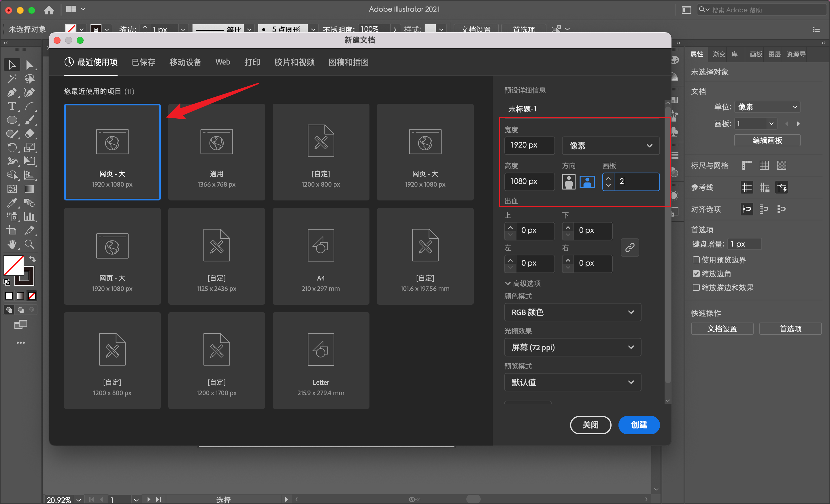Select landscape orientation
The height and width of the screenshot is (504, 830).
(x=587, y=182)
